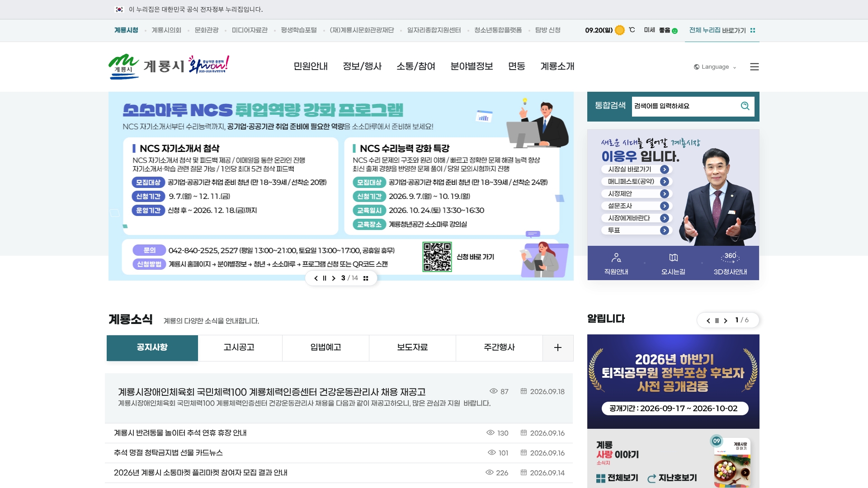Open 계룡시의회 top link
The width and height of the screenshot is (868, 488).
[166, 30]
